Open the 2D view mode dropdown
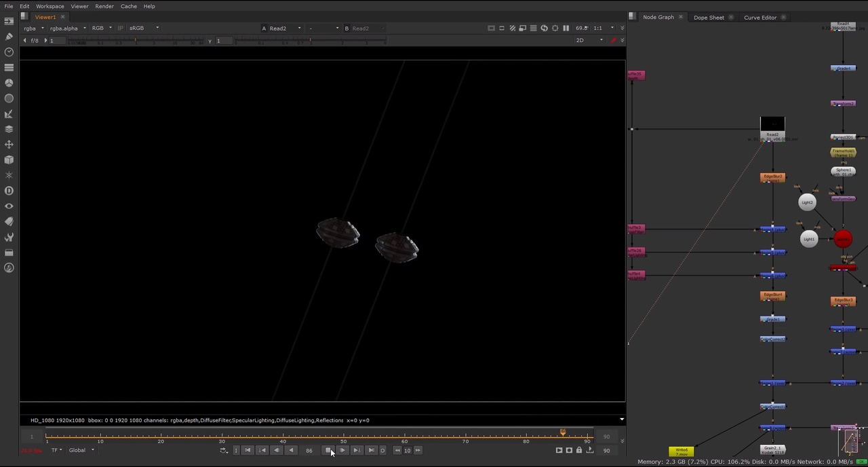 coord(589,41)
